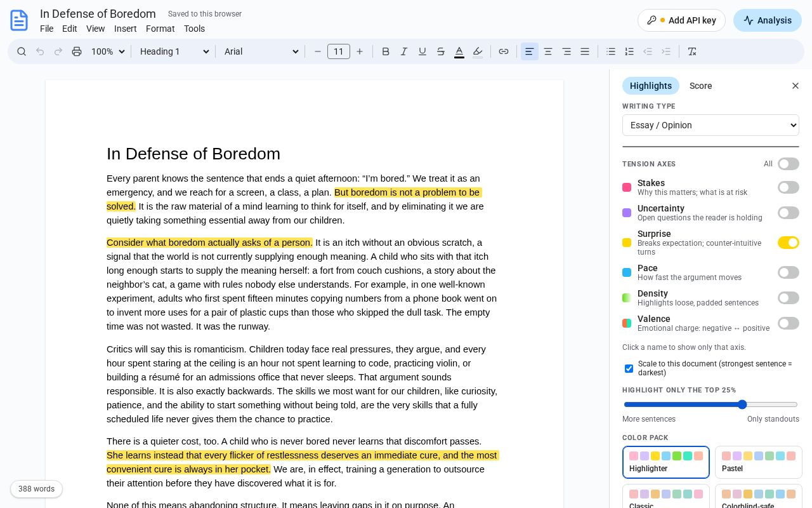Create a numbered list
The width and height of the screenshot is (812, 508).
(x=629, y=51)
